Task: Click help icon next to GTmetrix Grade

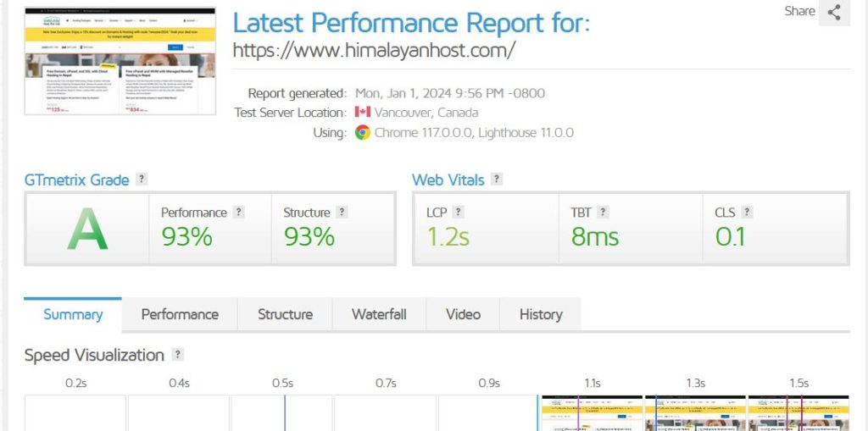Action: [x=142, y=180]
